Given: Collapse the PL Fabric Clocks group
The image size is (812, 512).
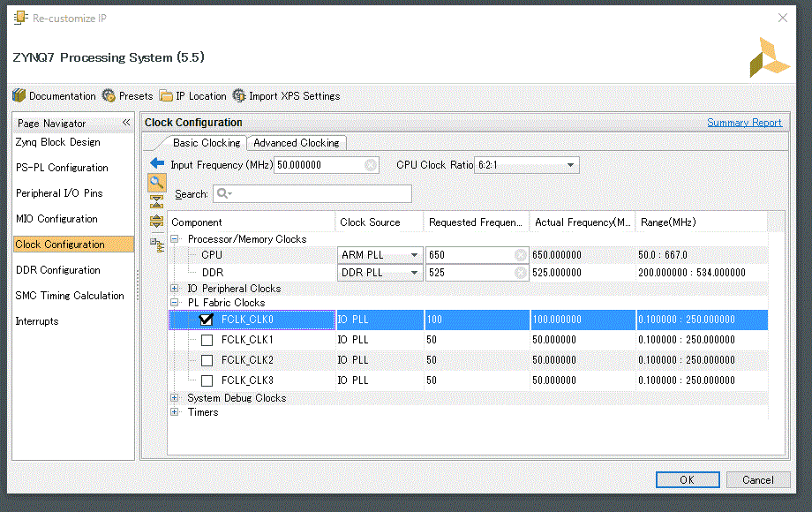Looking at the screenshot, I should point(175,302).
